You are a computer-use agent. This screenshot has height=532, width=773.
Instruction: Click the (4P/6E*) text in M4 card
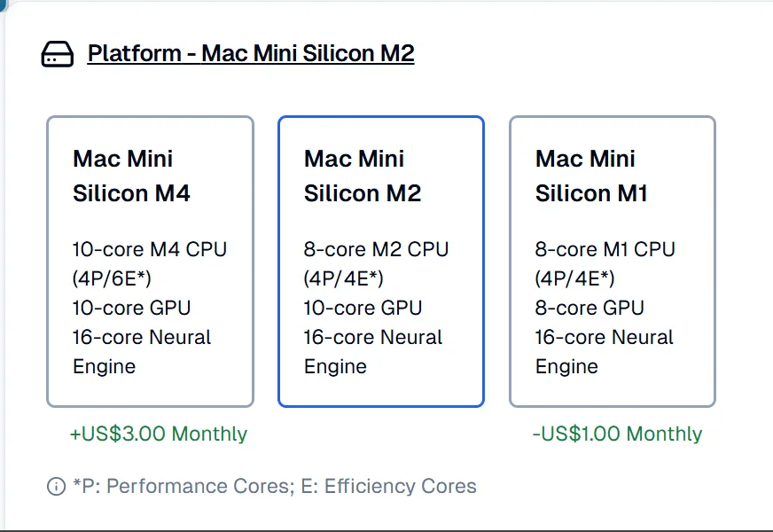[113, 279]
